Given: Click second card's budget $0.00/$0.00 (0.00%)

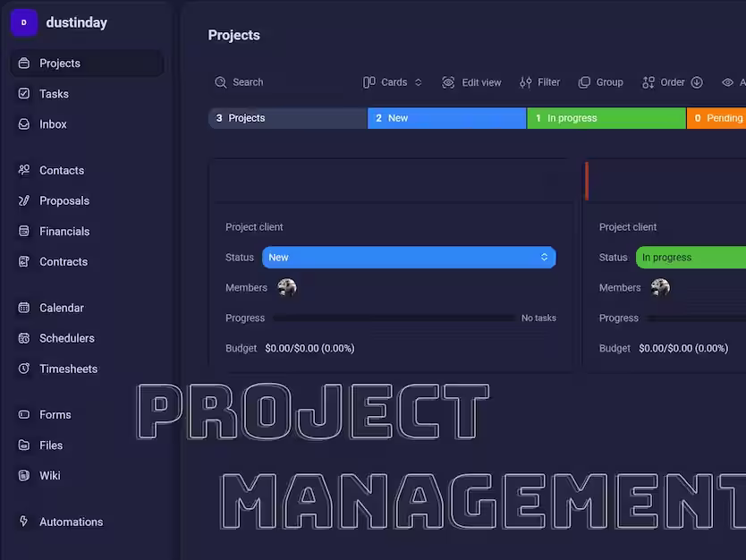Looking at the screenshot, I should tap(683, 348).
